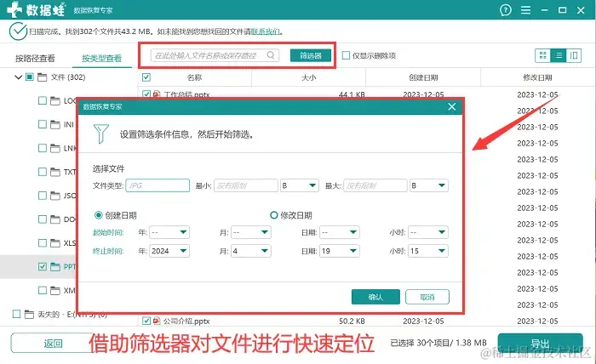Viewport: 596px width, 364px height.
Task: Check the INI folder checkbox
Action: pyautogui.click(x=43, y=124)
